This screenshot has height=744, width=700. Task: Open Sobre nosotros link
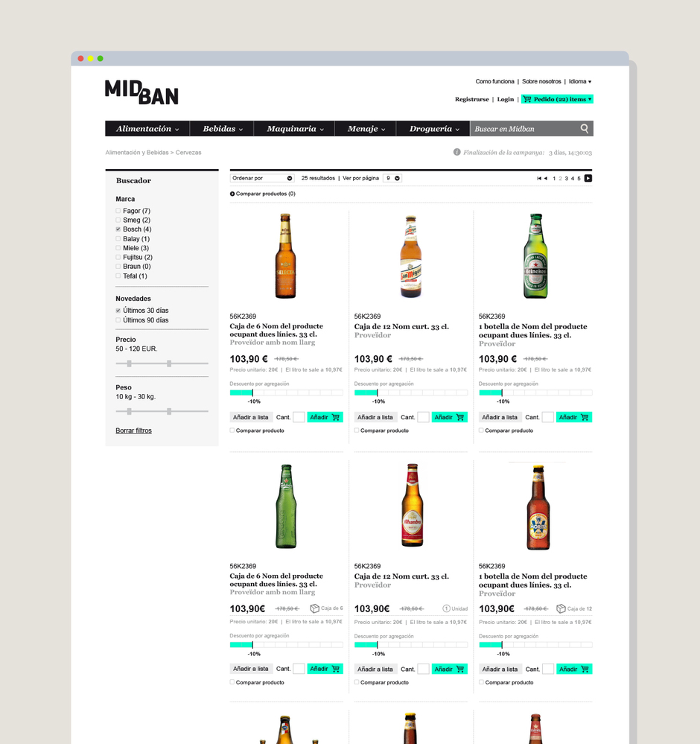[541, 82]
